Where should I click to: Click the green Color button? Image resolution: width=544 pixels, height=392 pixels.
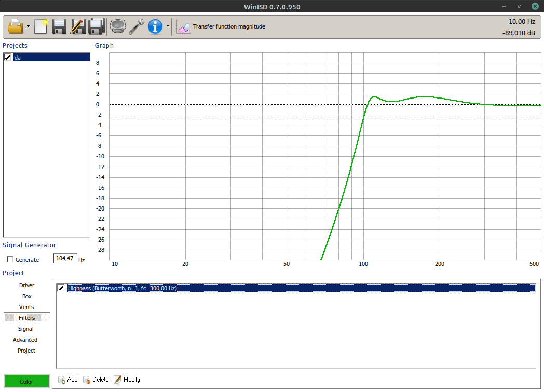[x=26, y=381]
